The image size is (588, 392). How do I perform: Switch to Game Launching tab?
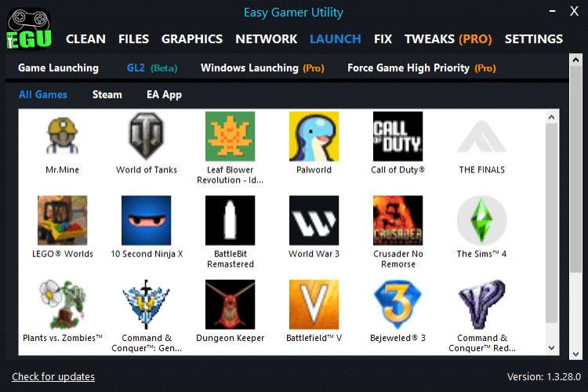pos(59,68)
